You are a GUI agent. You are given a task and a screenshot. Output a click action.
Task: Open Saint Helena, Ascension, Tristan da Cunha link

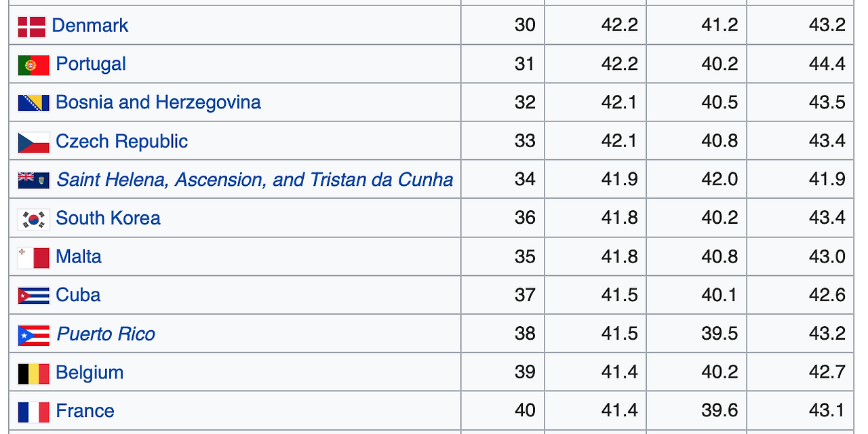coord(254,180)
